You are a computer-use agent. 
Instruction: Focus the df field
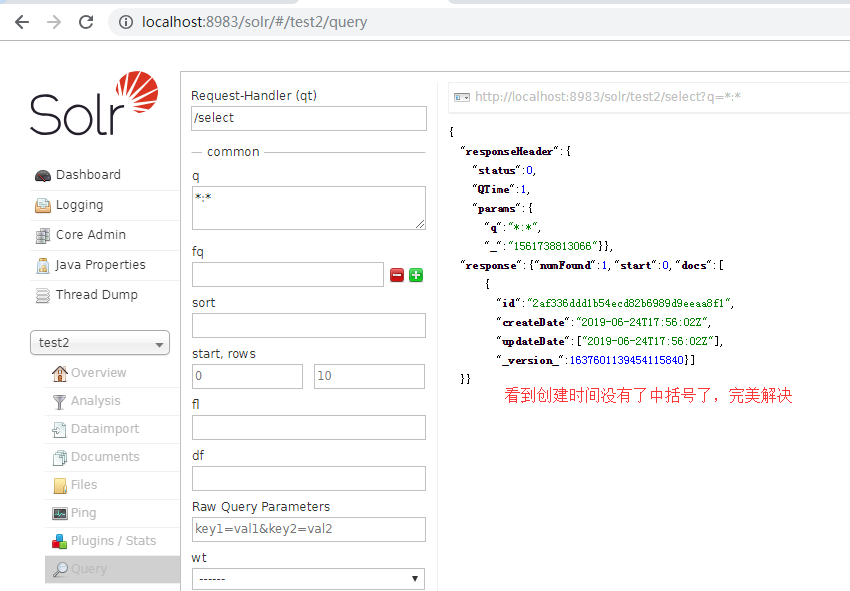tap(309, 479)
